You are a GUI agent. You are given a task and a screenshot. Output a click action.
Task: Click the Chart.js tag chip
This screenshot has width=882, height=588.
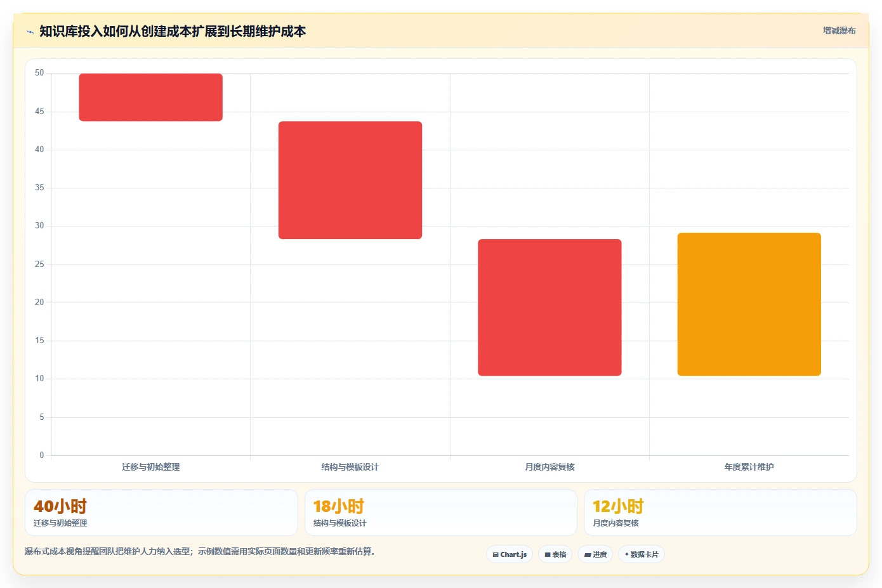510,554
